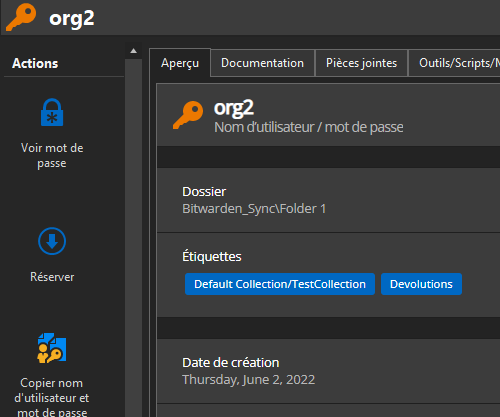Viewport: 500px width, 417px height.
Task: Click the Actions panel scroll up arrow
Action: (x=134, y=51)
